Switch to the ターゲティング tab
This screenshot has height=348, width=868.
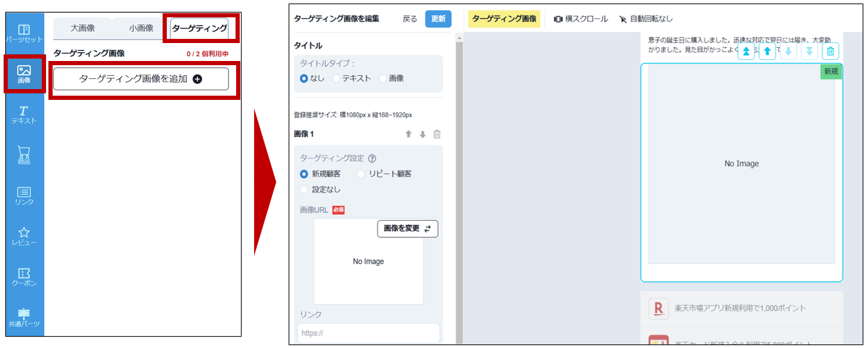[199, 28]
